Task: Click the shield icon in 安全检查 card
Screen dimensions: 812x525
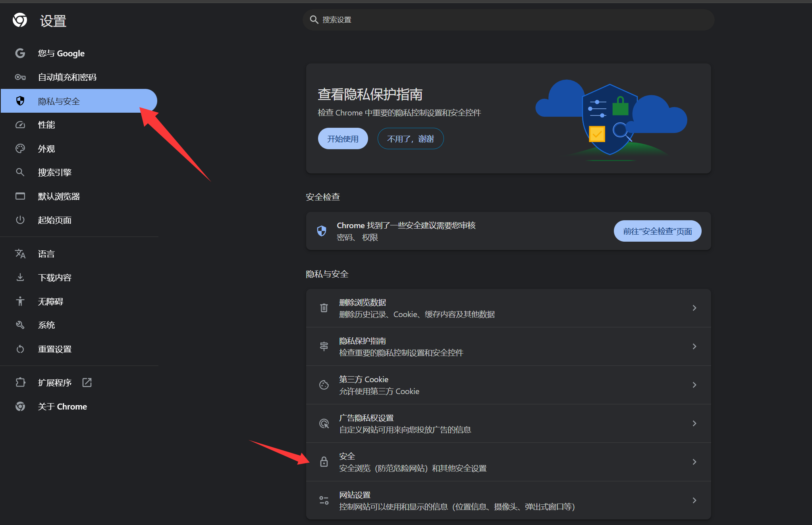Action: pos(322,231)
